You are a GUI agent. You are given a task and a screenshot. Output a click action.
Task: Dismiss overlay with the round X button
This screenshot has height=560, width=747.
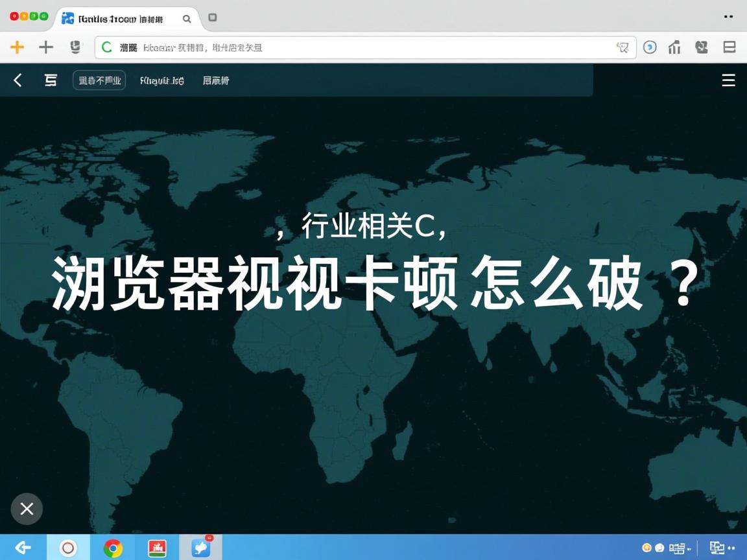coord(27,509)
